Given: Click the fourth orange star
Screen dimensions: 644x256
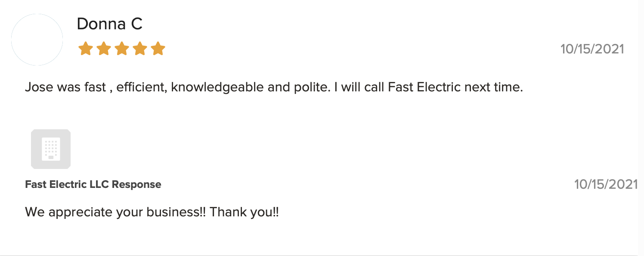Looking at the screenshot, I should coord(140,49).
